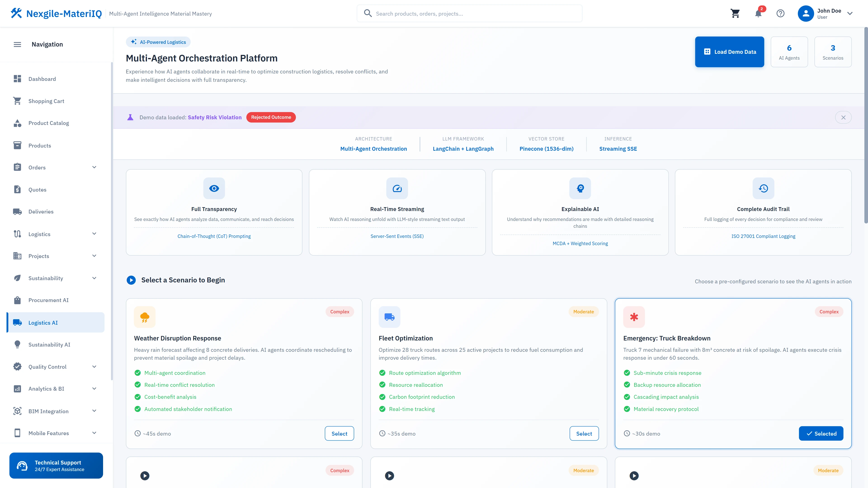868x488 pixels.
Task: Open Technical Support 24/7 assistance
Action: click(x=56, y=465)
